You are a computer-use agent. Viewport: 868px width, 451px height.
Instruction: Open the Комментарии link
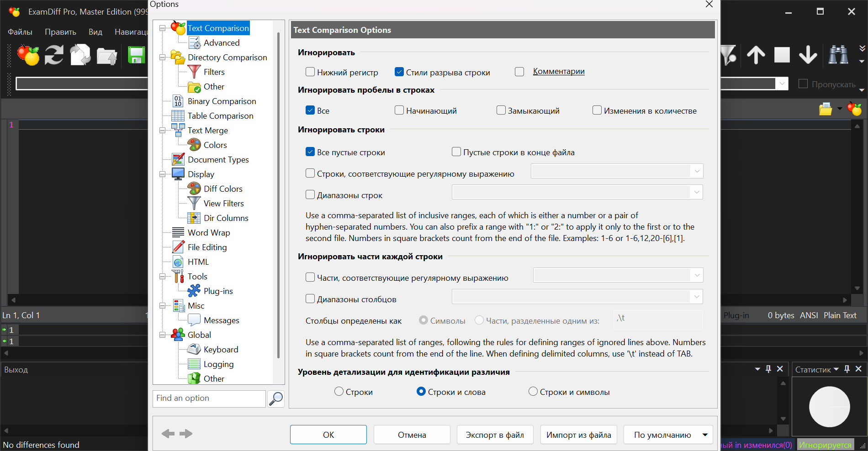coord(559,71)
